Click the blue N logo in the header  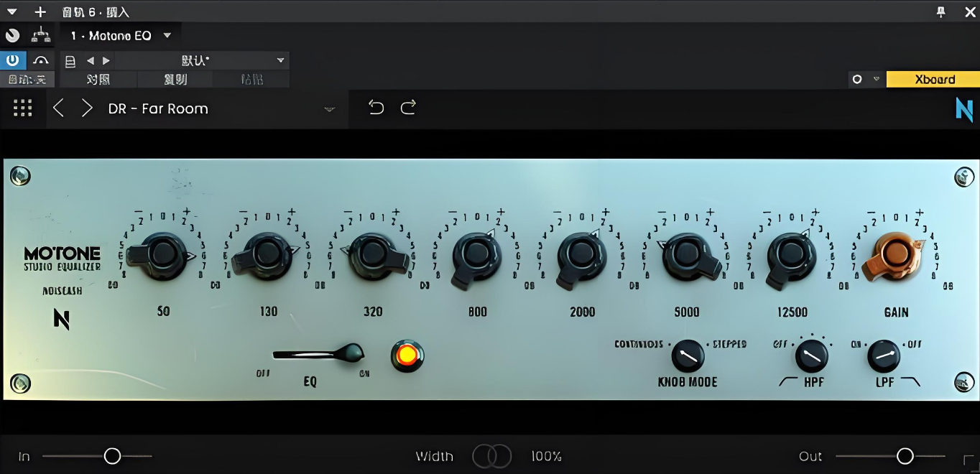(x=964, y=109)
